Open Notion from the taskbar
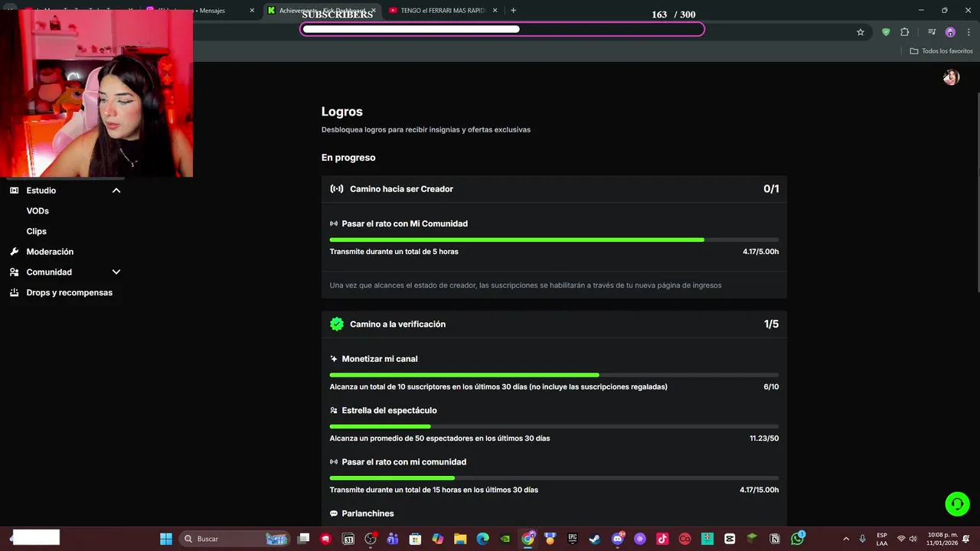The width and height of the screenshot is (980, 551). pos(775,539)
